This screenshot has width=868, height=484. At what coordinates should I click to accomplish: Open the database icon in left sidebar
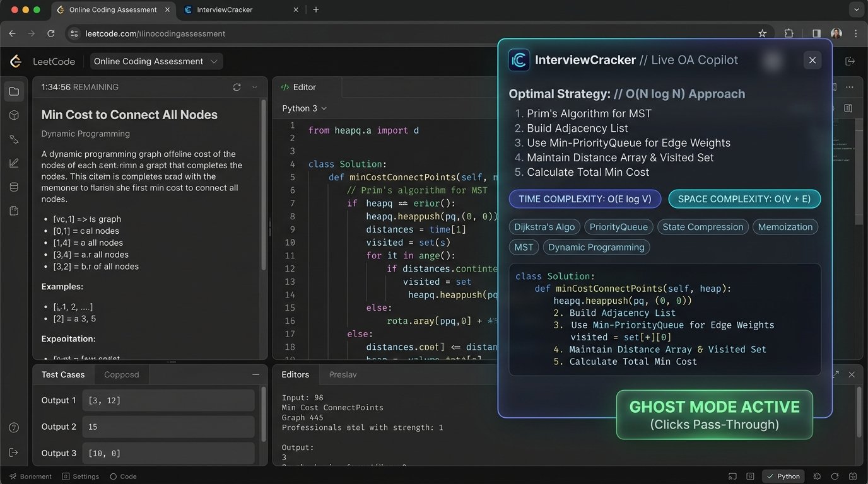14,187
